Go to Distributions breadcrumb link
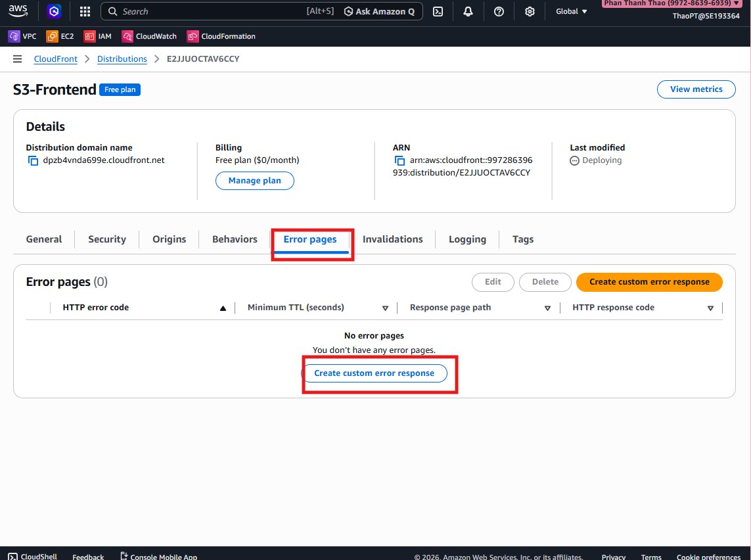 (x=122, y=59)
